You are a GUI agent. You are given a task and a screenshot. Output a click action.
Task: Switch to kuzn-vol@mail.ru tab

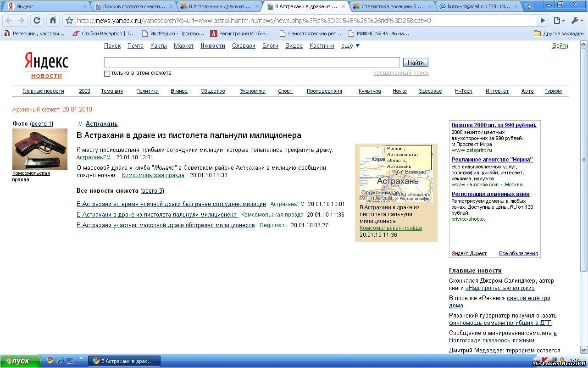click(x=477, y=6)
